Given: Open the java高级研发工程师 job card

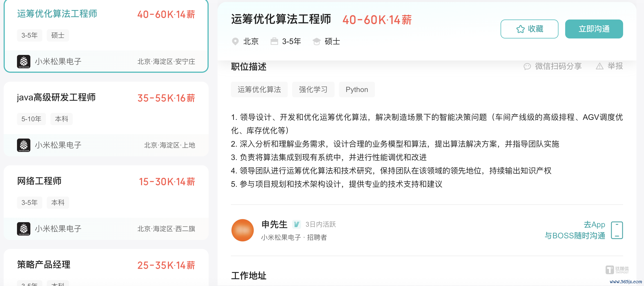Looking at the screenshot, I should (106, 119).
